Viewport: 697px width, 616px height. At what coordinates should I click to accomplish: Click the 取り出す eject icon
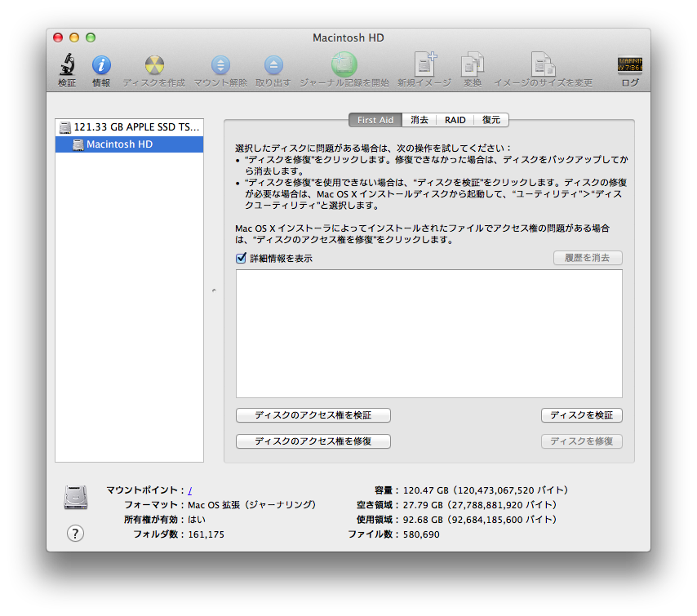tap(273, 65)
